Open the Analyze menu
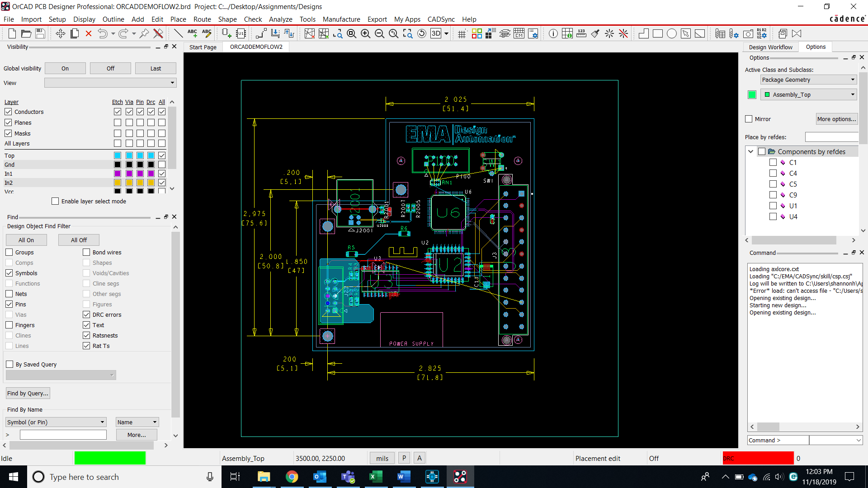868x488 pixels. tap(280, 19)
